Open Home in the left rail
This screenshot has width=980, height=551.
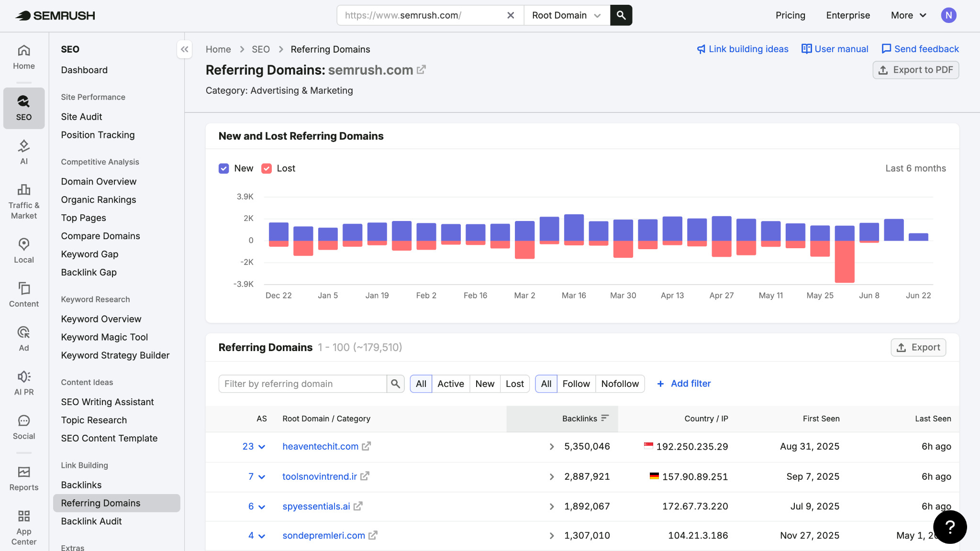(x=24, y=57)
